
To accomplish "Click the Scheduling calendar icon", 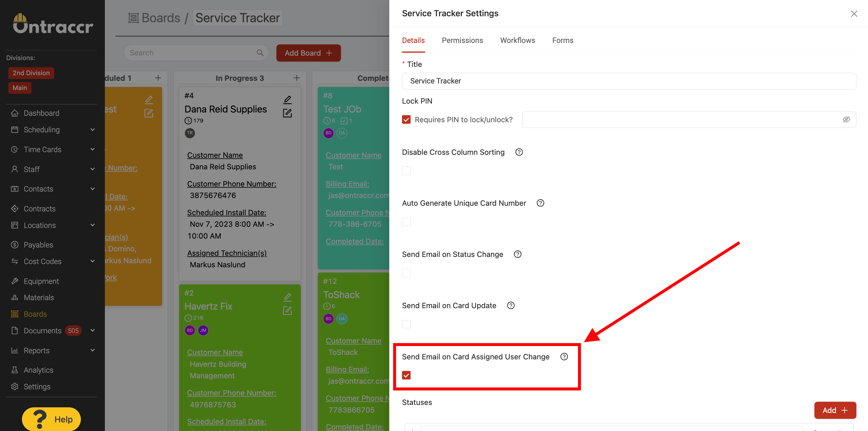I will (15, 130).
